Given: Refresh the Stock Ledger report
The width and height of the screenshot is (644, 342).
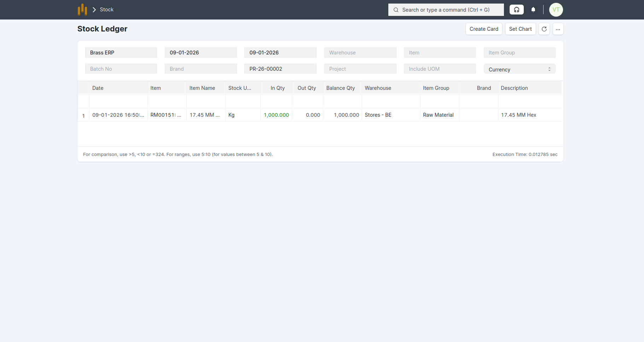Looking at the screenshot, I should click(x=544, y=29).
